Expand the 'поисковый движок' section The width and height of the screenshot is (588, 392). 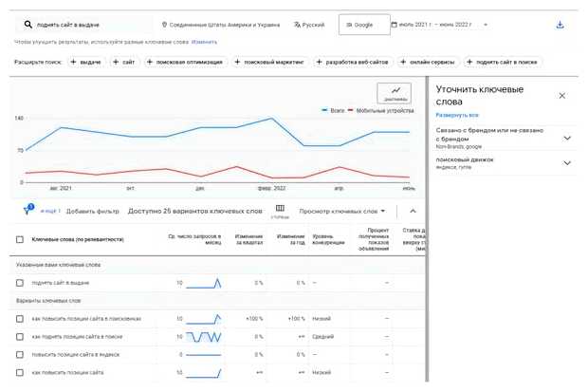(567, 163)
